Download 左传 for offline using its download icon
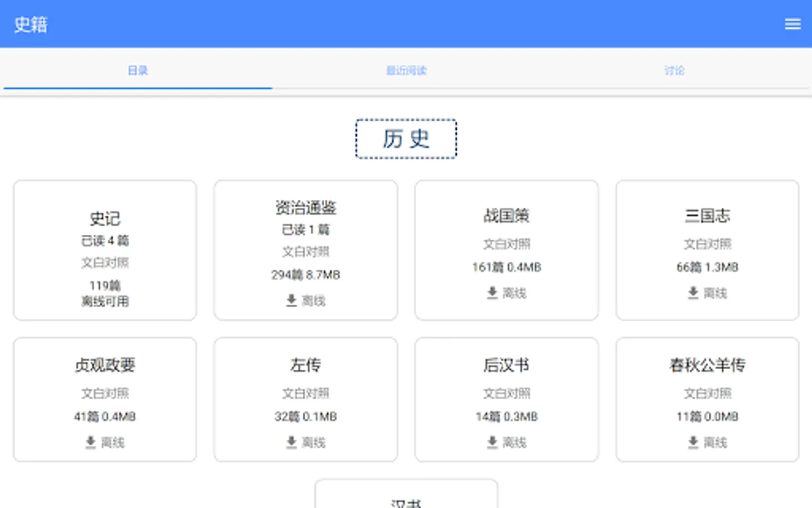 coord(292,442)
